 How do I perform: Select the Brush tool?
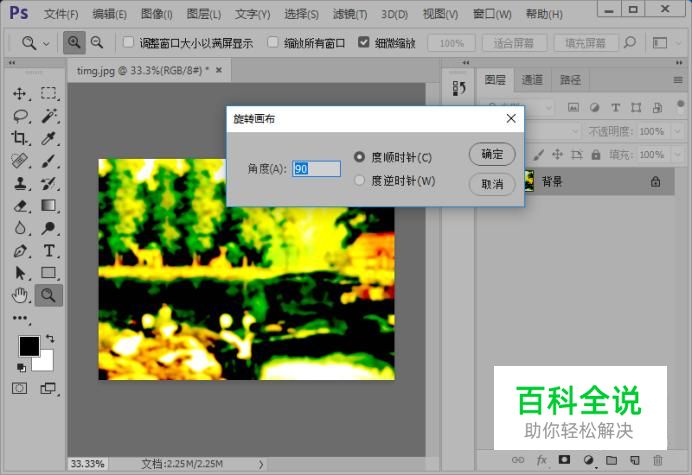[48, 161]
